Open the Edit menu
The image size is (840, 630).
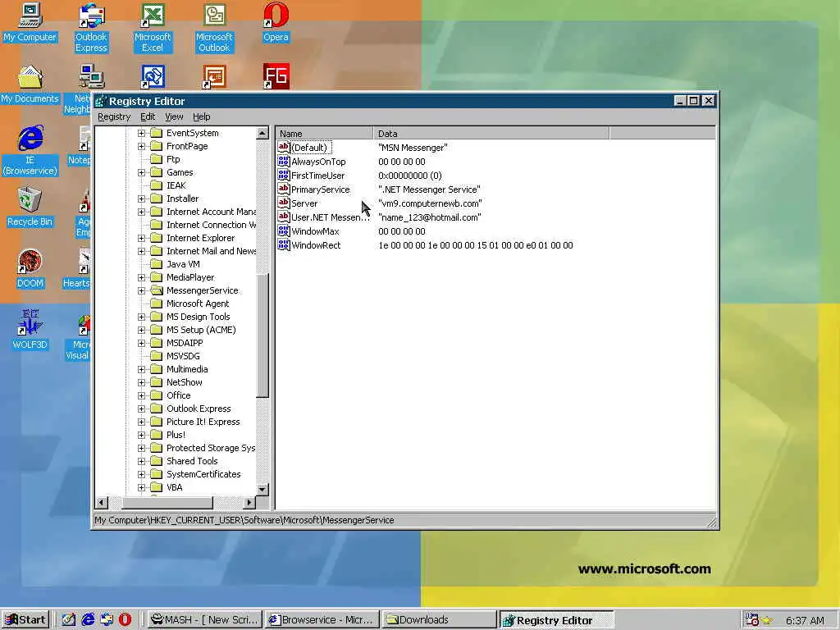148,116
